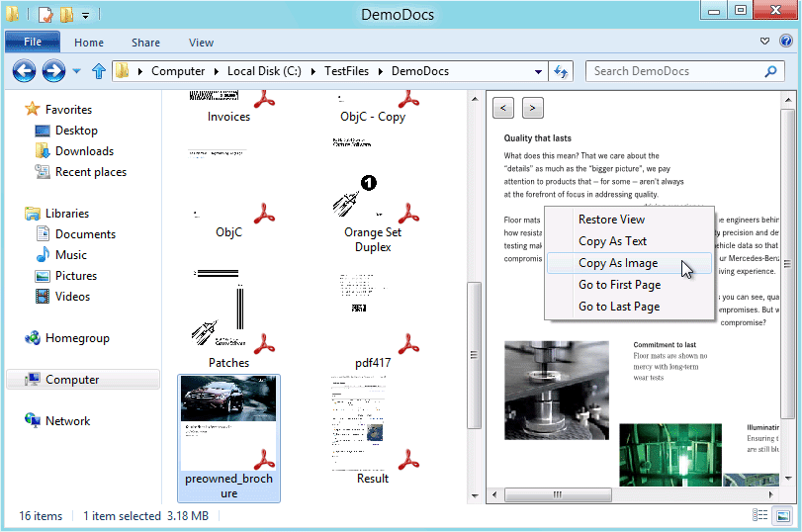This screenshot has width=802, height=532.
Task: Open the File menu tab
Action: click(33, 42)
